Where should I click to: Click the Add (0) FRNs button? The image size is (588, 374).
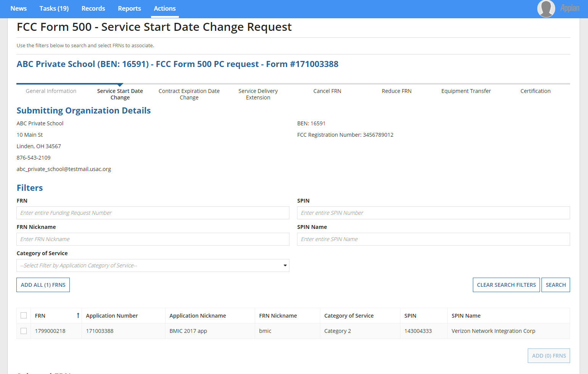point(549,356)
